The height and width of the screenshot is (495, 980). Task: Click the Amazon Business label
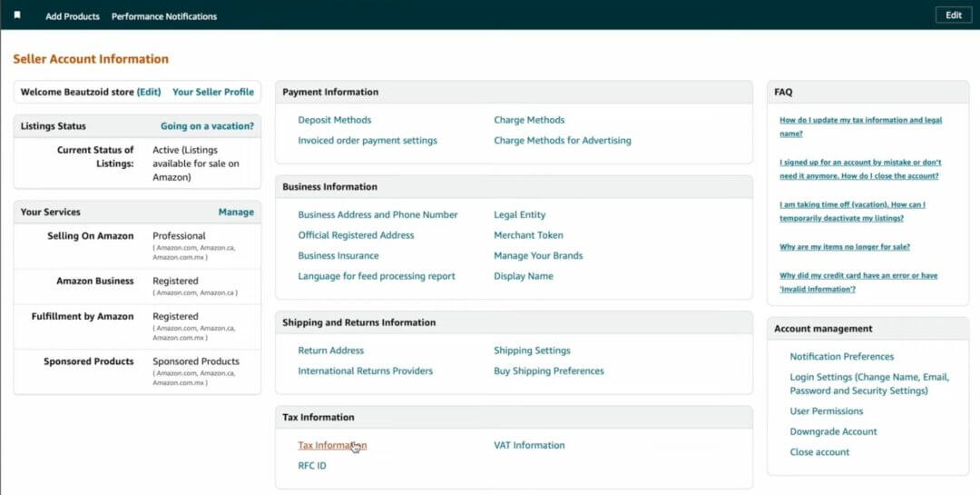(95, 282)
